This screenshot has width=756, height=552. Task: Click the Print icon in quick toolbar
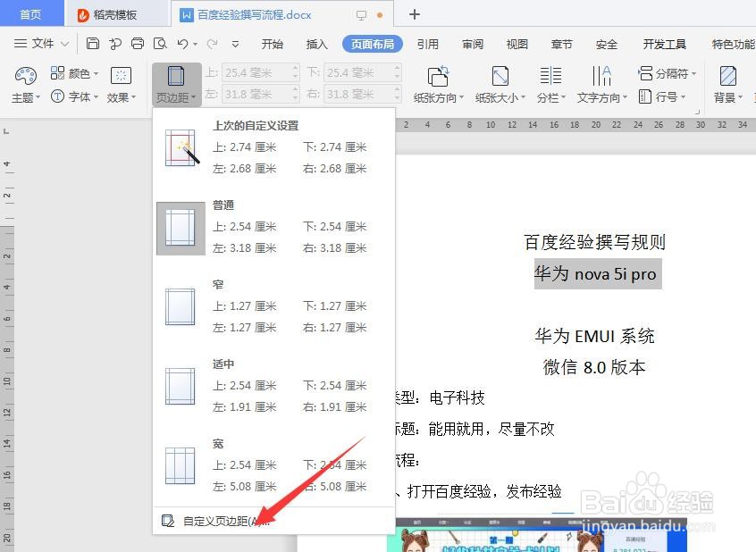pos(138,44)
